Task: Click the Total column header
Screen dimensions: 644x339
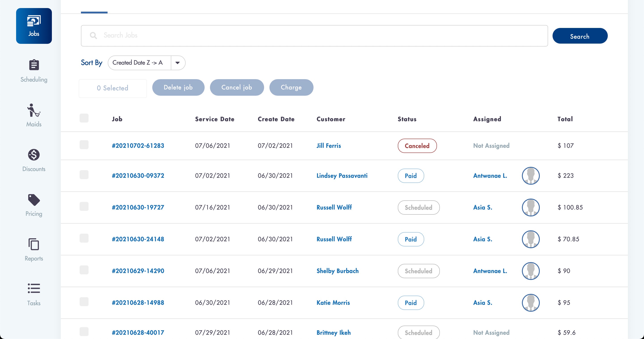Action: [x=565, y=119]
